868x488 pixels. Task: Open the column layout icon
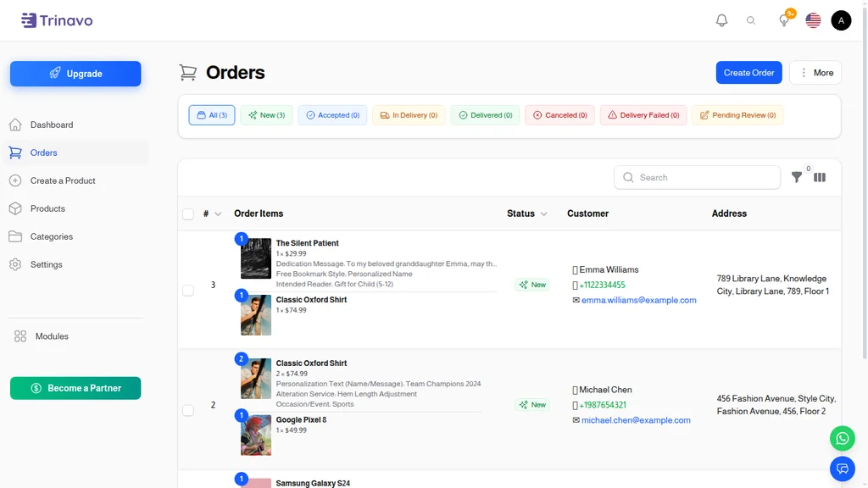pos(820,177)
